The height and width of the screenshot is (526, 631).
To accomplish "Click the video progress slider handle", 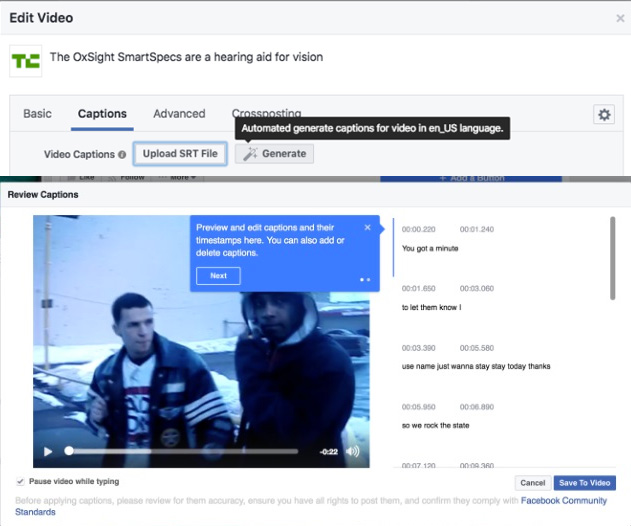I will point(69,451).
